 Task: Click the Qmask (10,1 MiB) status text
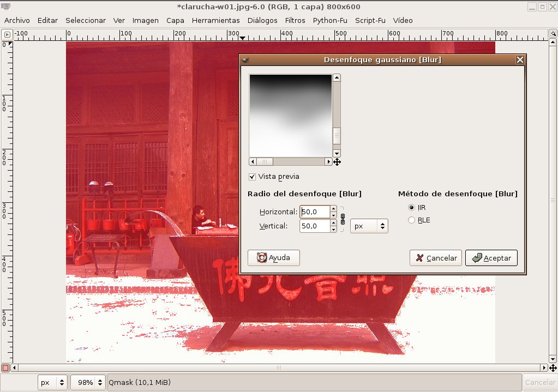pos(140,382)
